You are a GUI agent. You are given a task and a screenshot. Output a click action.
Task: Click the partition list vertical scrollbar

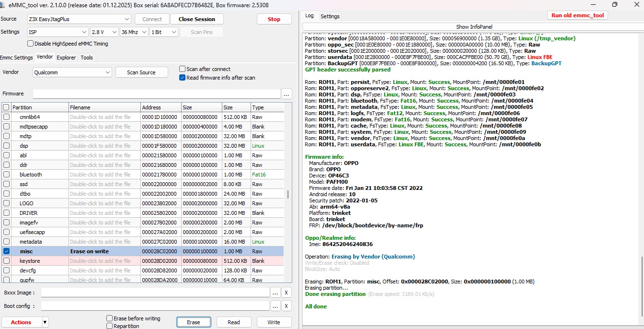tap(288, 194)
